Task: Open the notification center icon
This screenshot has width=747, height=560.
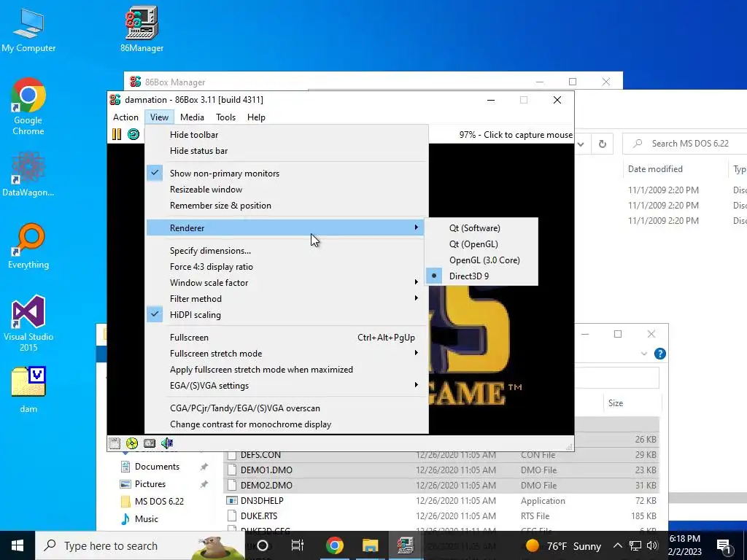Action: point(724,545)
